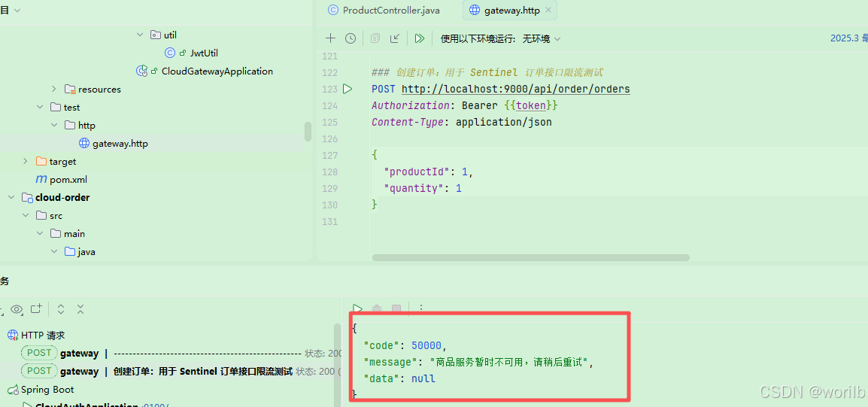Screen dimensions: 868x407
Task: Close the gateway.http tab
Action: tap(548, 10)
